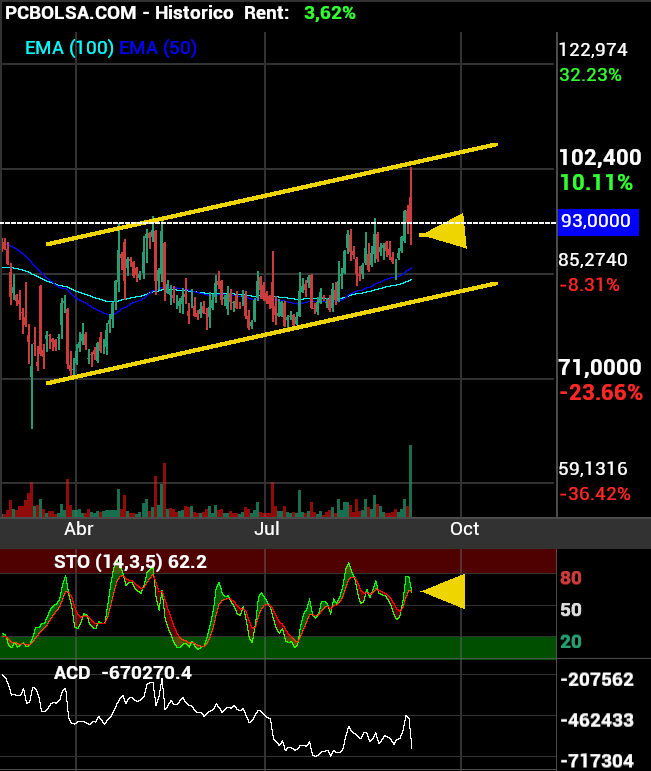Click the -23.66% percentage label
Viewport: 651px width, 771px height.
(601, 393)
